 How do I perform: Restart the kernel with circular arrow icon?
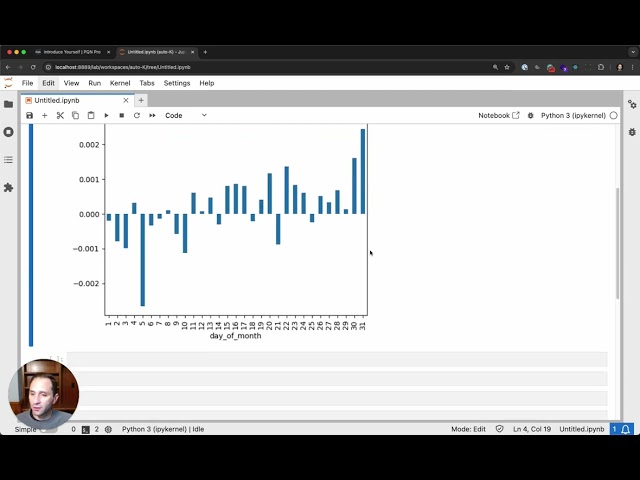point(137,116)
